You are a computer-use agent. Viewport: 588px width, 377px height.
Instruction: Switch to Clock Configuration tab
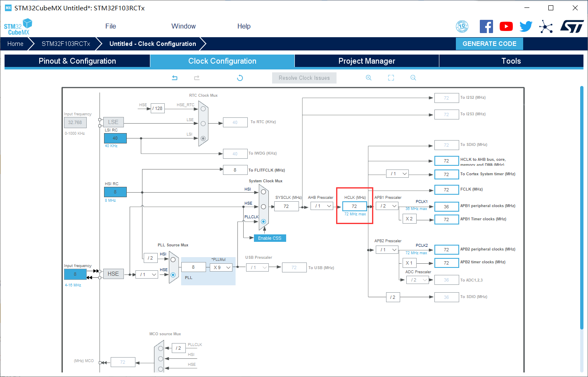222,61
